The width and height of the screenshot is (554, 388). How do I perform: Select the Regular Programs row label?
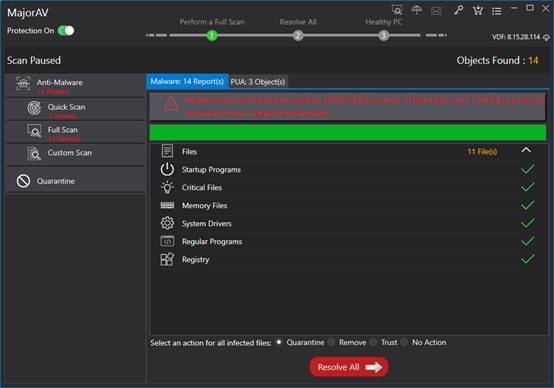(x=212, y=242)
